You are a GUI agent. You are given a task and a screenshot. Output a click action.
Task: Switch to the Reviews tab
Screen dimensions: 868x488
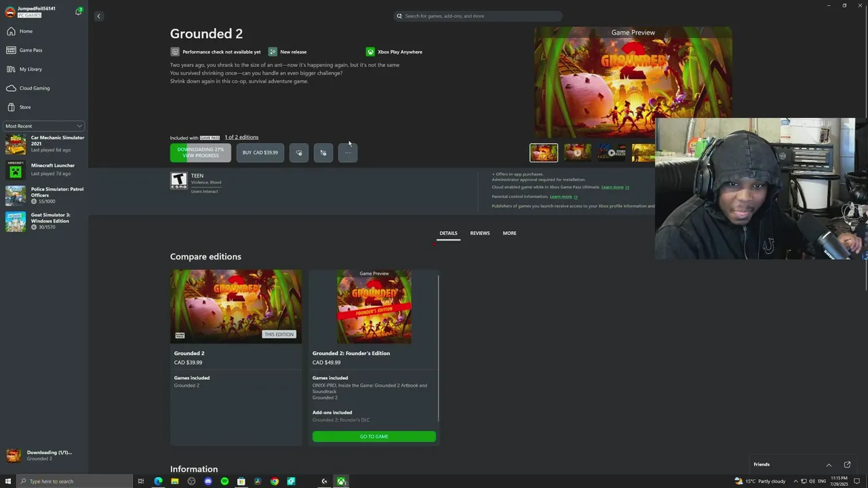point(480,233)
